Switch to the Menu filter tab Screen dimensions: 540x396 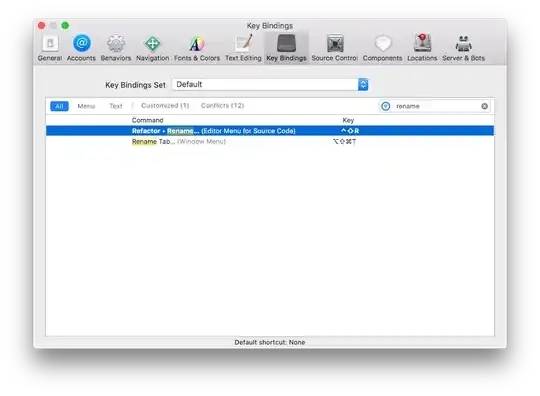(x=86, y=106)
